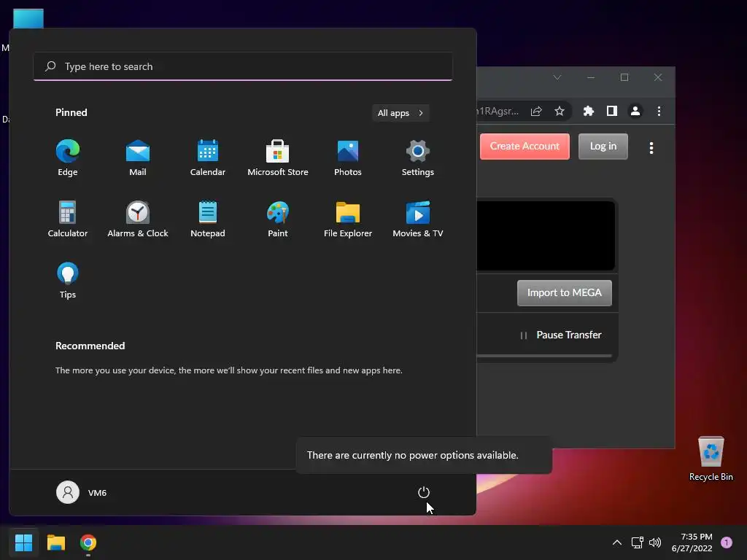Launch Movies & TV app
The width and height of the screenshot is (747, 560).
pyautogui.click(x=418, y=219)
